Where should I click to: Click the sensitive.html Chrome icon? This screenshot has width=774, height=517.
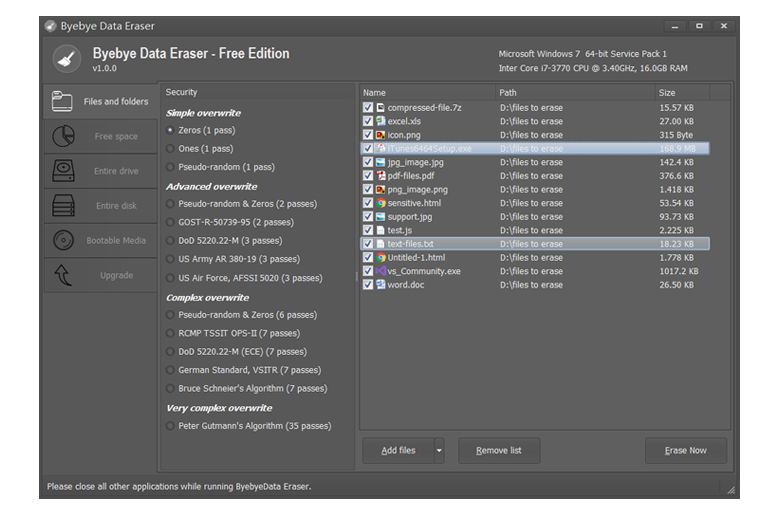381,203
